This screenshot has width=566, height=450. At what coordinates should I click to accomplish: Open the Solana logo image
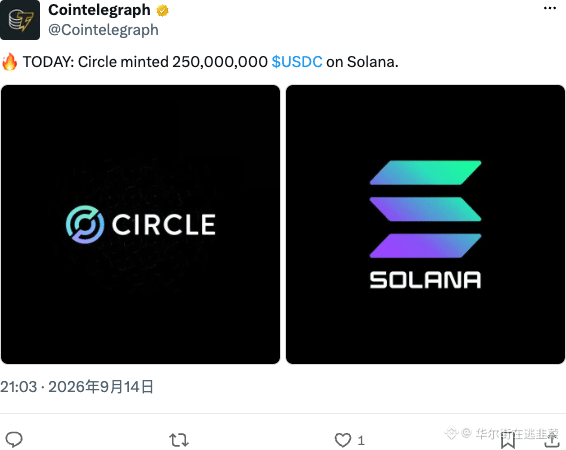425,224
